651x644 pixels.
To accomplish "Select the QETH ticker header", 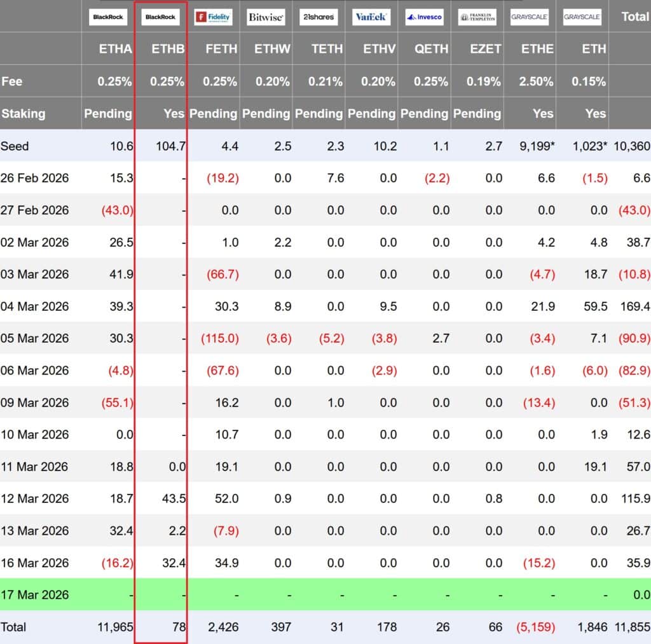I will (432, 49).
